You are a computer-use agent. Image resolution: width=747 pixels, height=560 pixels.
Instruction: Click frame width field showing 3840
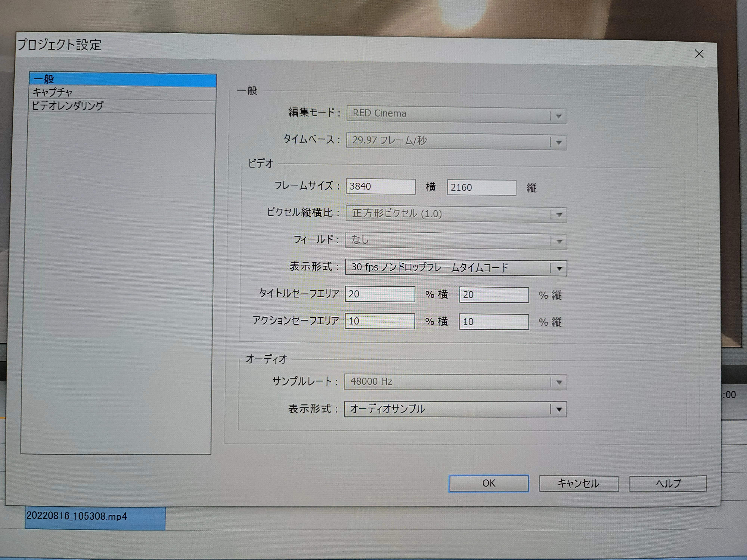pyautogui.click(x=380, y=187)
